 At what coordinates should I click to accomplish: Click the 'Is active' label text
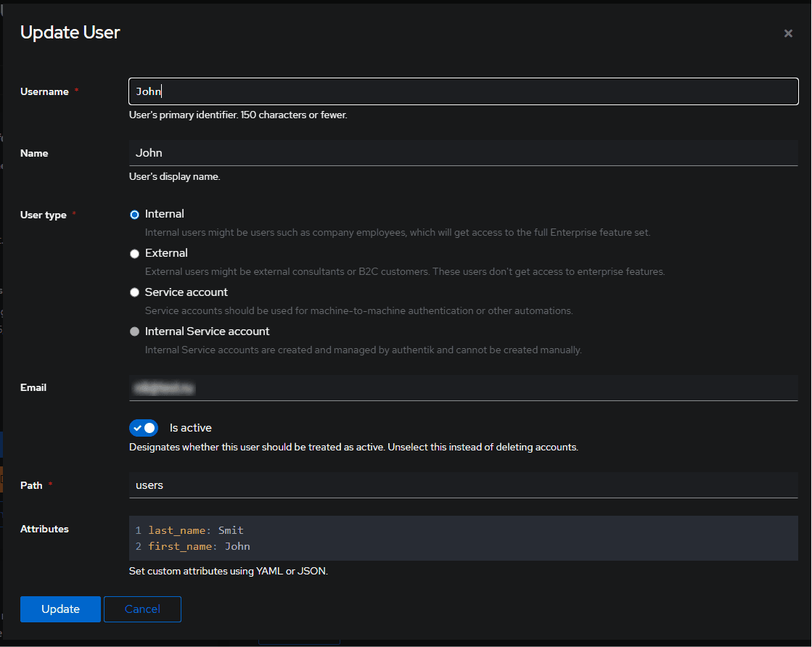pos(191,428)
